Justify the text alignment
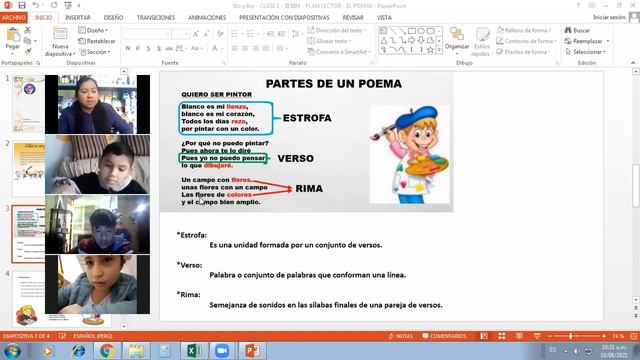 pyautogui.click(x=266, y=48)
